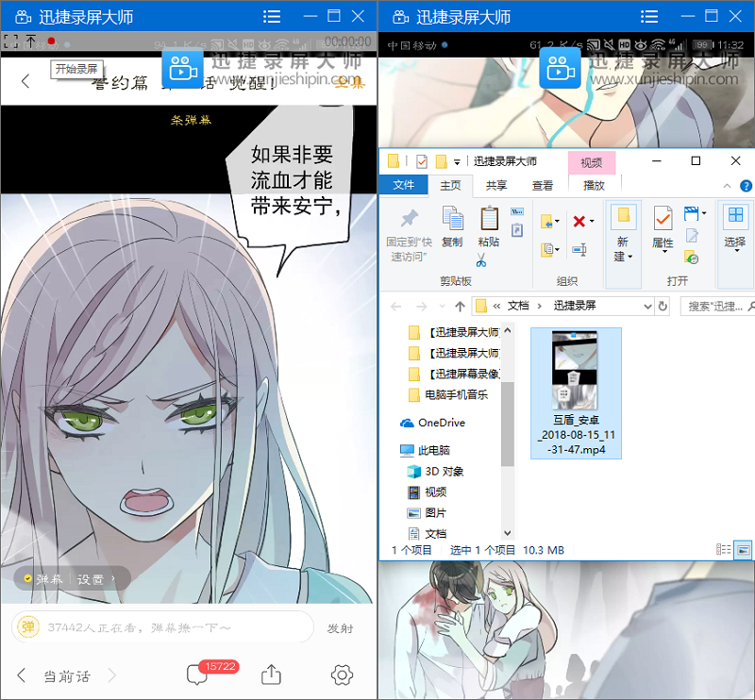Click the 新建 new folder icon

coord(623,218)
